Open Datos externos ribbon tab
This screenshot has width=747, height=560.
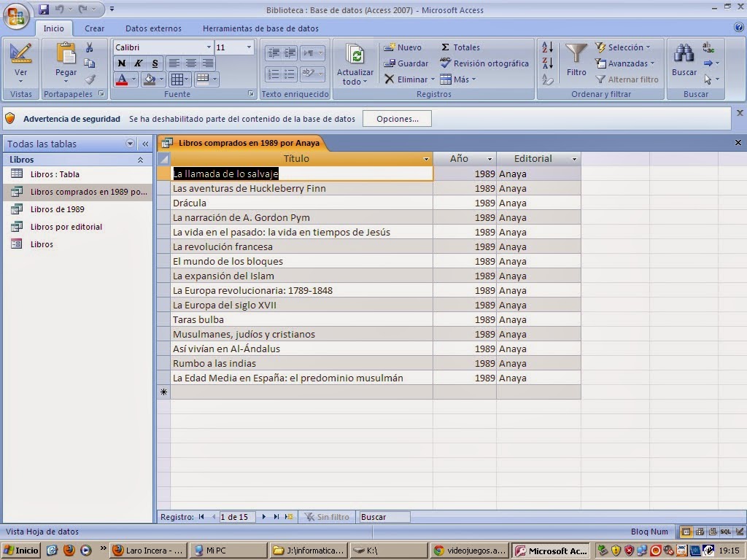[153, 28]
